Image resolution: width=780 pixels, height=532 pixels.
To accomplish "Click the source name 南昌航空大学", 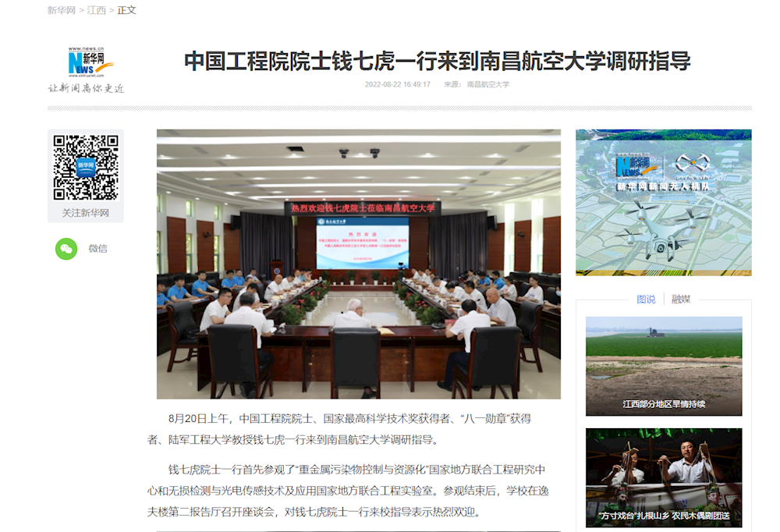I will pos(487,84).
